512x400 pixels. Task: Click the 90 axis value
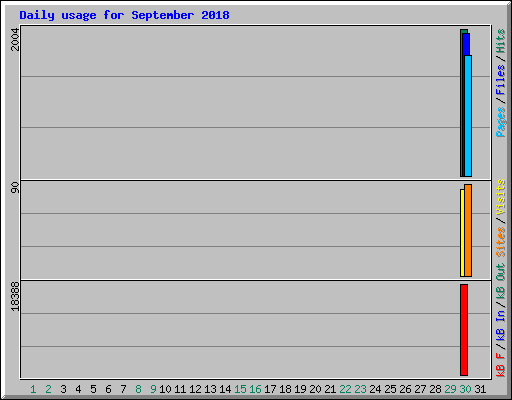(x=15, y=187)
